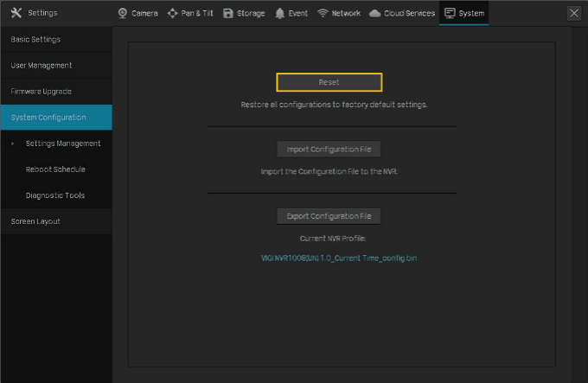
Task: Click the Pan & Tilt arrows icon
Action: coord(172,13)
